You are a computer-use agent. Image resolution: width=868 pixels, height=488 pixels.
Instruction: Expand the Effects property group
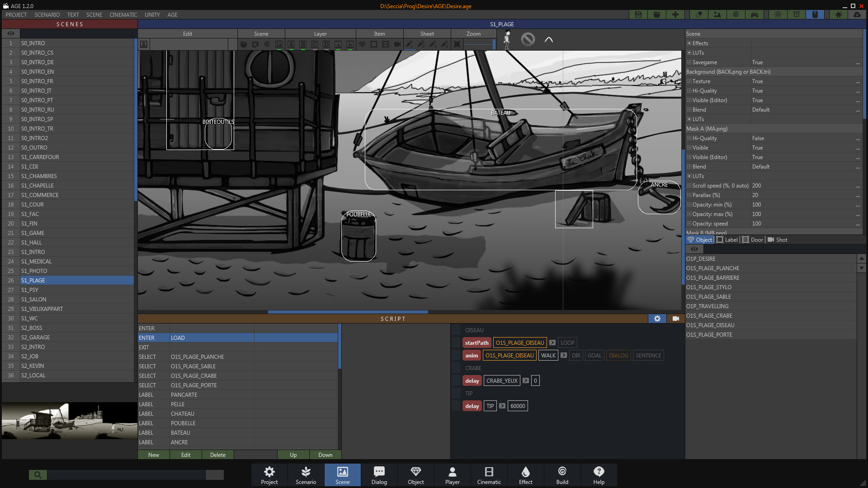689,43
